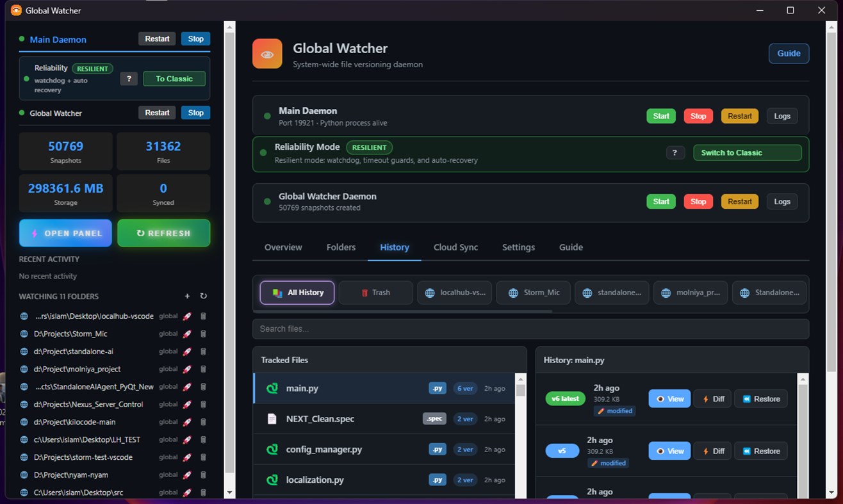Open the Guide tab

point(571,247)
